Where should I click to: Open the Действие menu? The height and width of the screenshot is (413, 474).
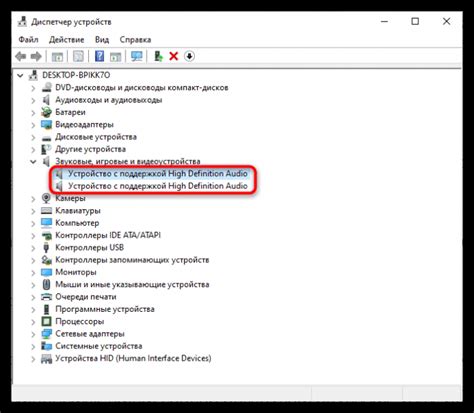[x=66, y=40]
